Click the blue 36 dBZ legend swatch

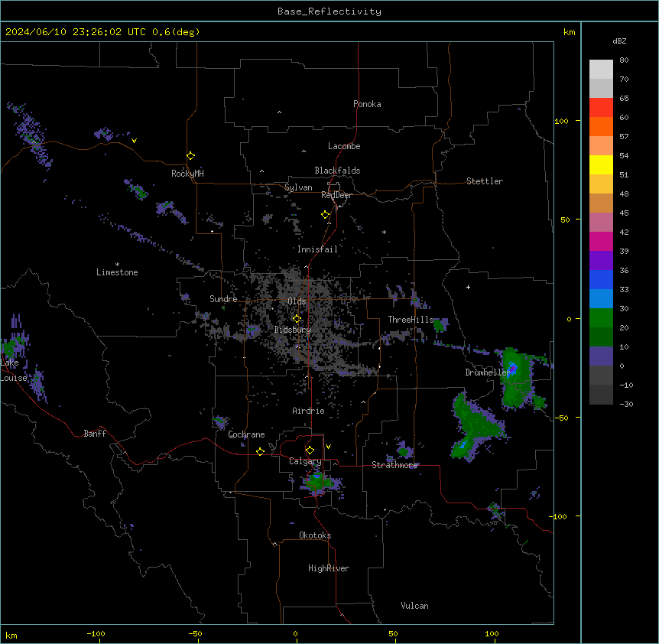[x=601, y=279]
